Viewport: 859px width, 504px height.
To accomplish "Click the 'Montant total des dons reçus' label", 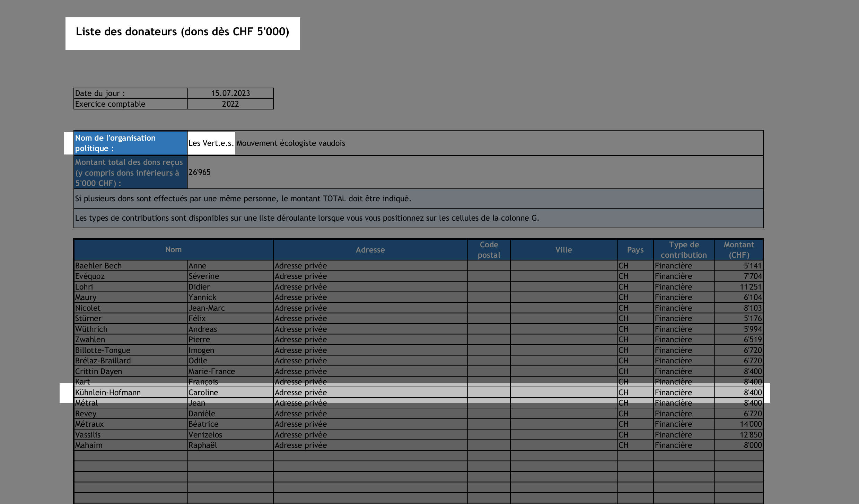I will click(x=131, y=173).
